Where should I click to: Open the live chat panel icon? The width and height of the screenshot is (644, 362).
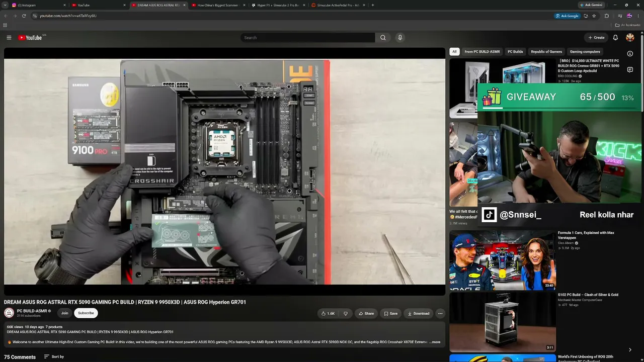point(630,70)
